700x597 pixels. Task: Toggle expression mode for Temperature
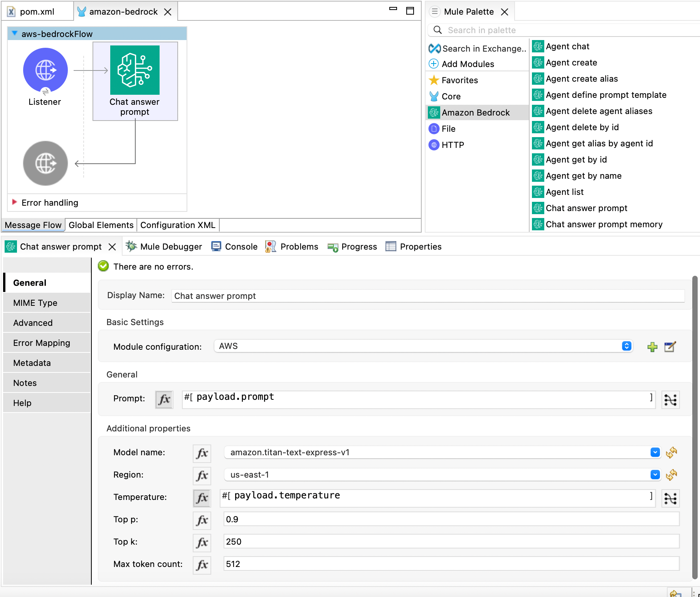coord(202,498)
